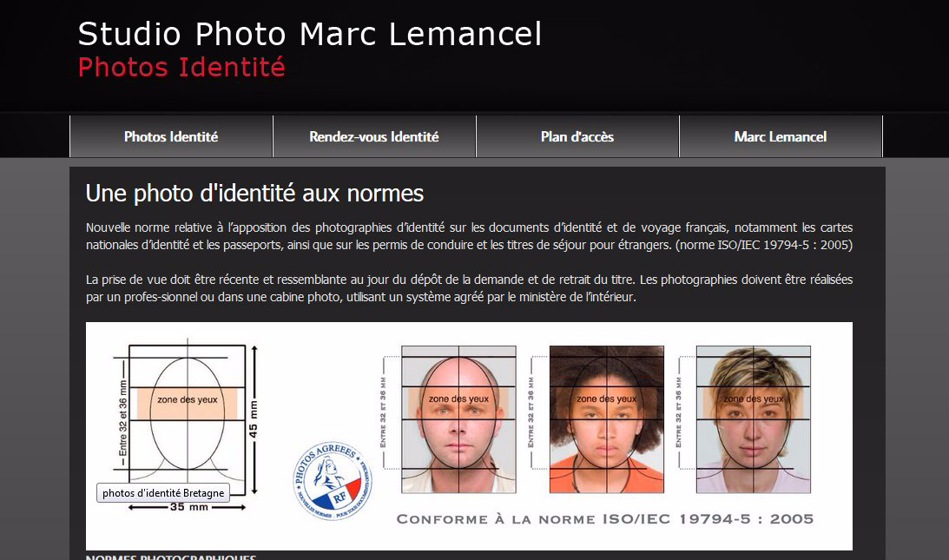Click the 35 mm width arrow marker

click(188, 507)
